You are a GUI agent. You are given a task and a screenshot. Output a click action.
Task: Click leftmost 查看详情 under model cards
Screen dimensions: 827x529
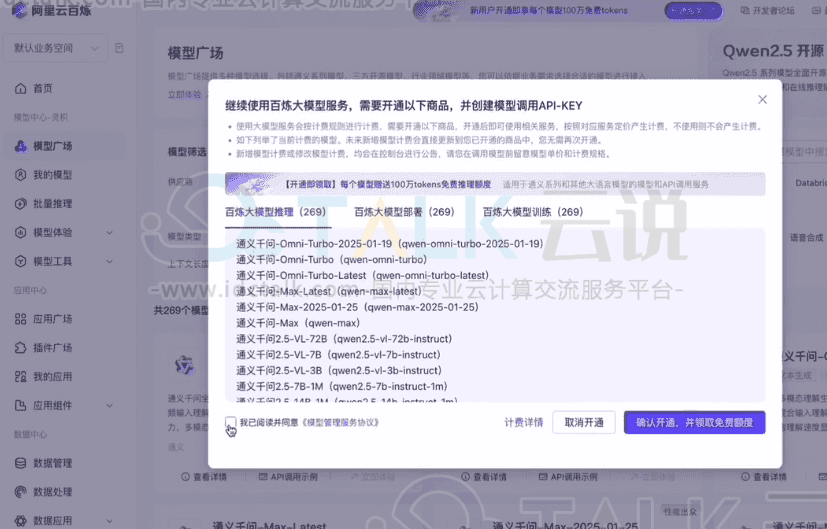[x=204, y=477]
